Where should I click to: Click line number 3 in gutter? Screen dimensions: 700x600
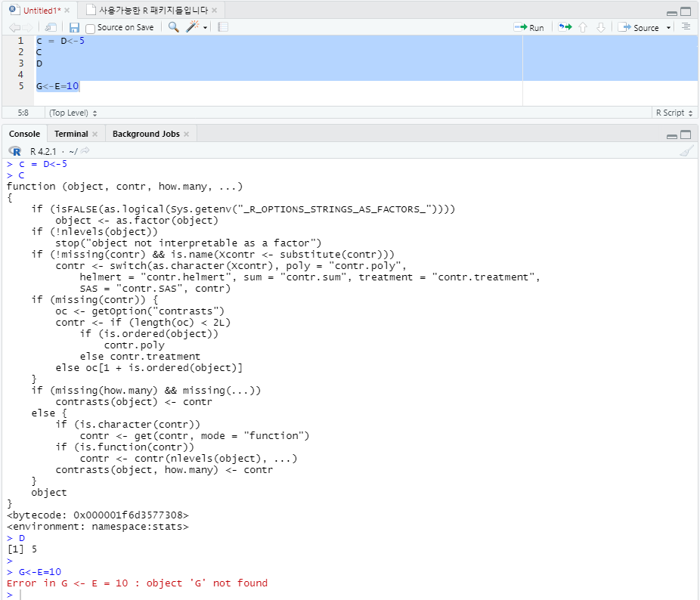[x=20, y=63]
